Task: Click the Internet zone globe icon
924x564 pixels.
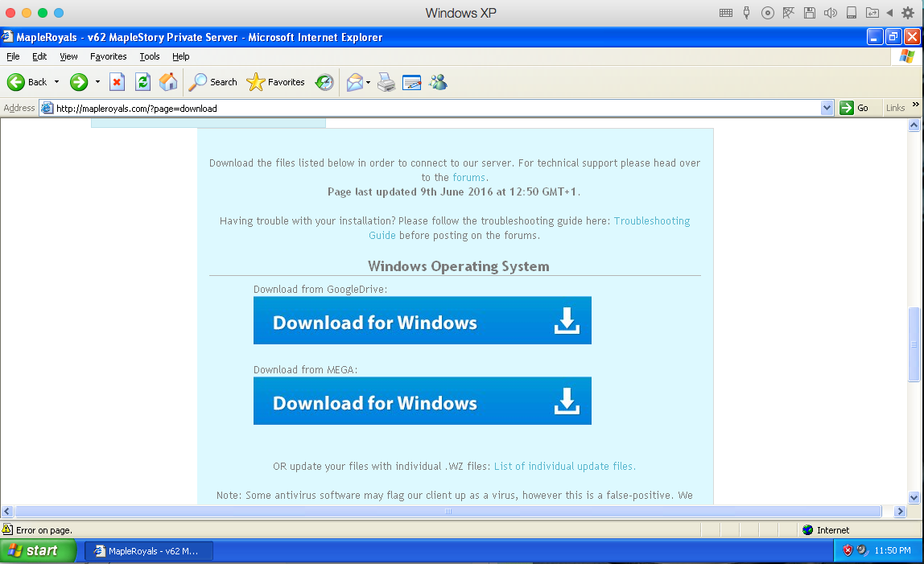Action: coord(808,530)
